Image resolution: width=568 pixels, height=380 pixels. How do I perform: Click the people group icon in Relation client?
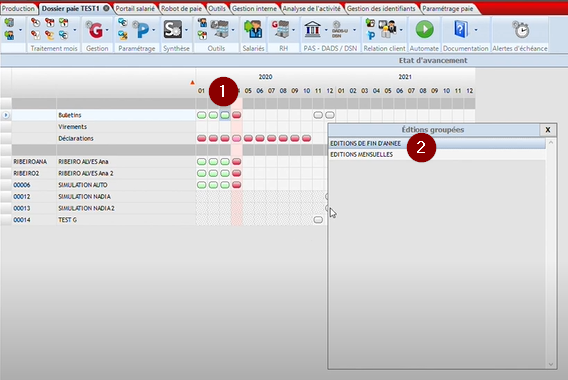click(x=387, y=29)
